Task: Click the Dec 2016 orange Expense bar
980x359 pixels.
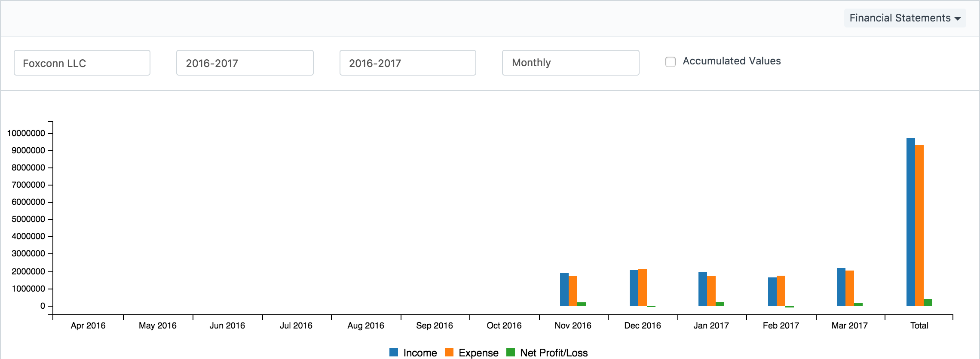Action: coord(643,287)
